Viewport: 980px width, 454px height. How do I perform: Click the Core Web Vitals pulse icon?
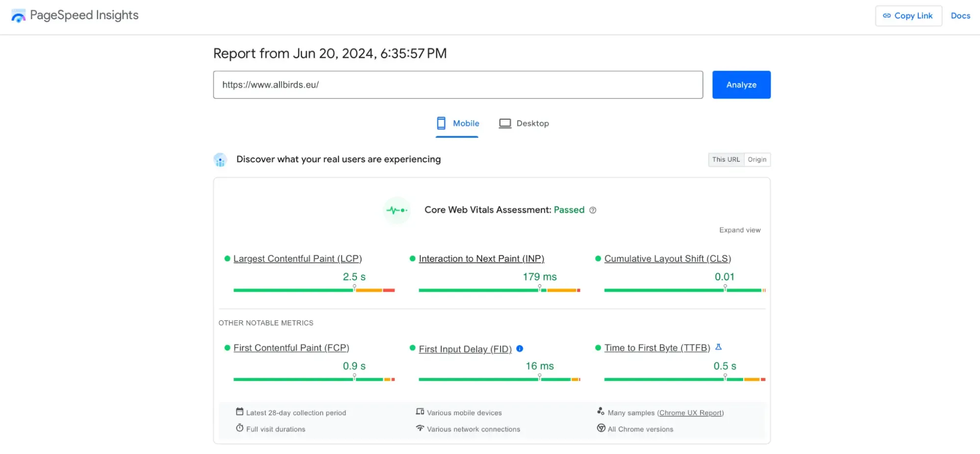[397, 210]
